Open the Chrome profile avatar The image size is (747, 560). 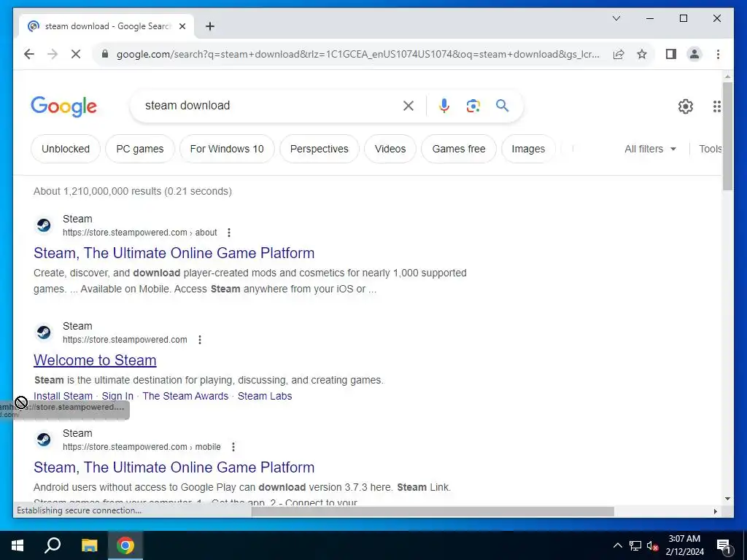[694, 54]
